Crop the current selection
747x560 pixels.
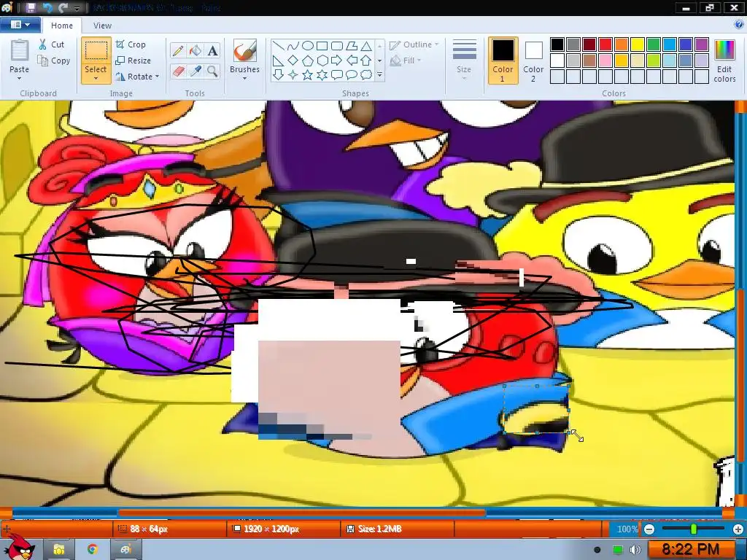pyautogui.click(x=131, y=44)
